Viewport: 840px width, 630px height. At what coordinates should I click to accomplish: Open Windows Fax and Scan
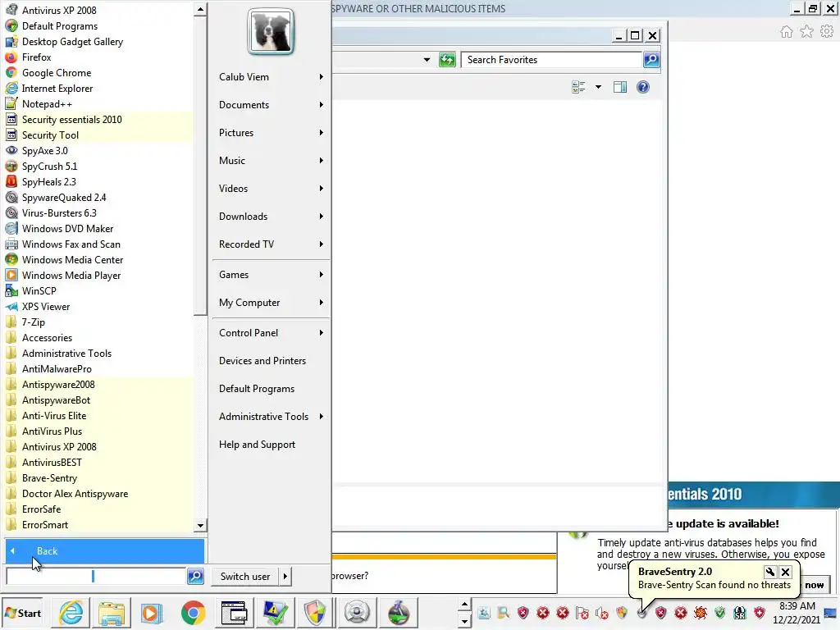click(x=71, y=244)
